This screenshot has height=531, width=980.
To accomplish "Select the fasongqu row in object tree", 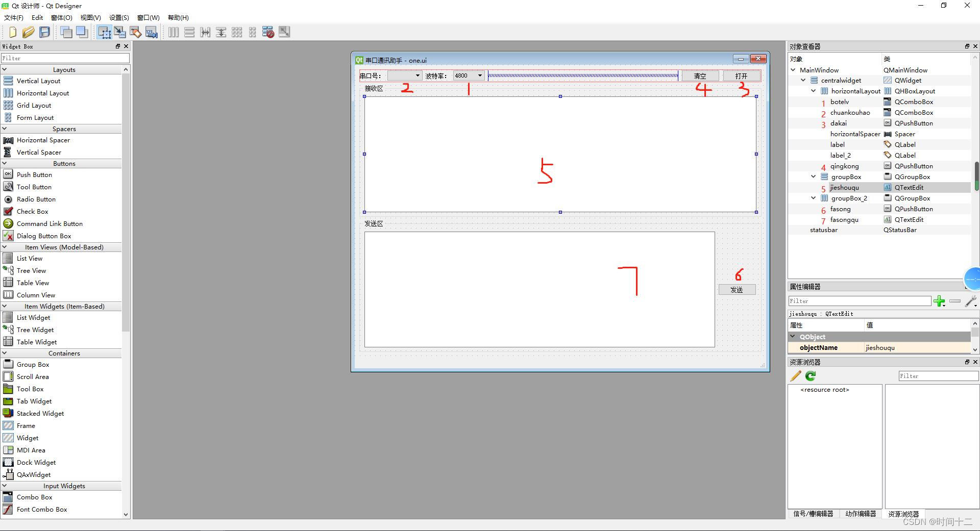I will (879, 219).
